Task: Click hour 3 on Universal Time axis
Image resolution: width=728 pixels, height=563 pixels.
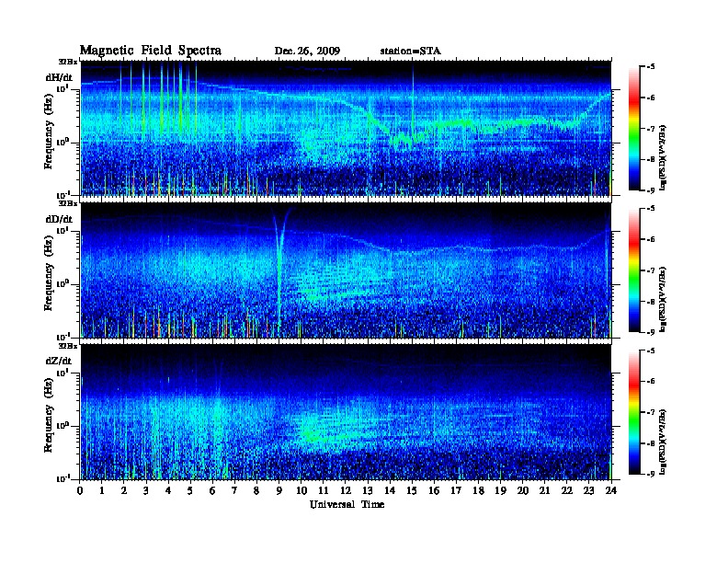Action: 146,490
